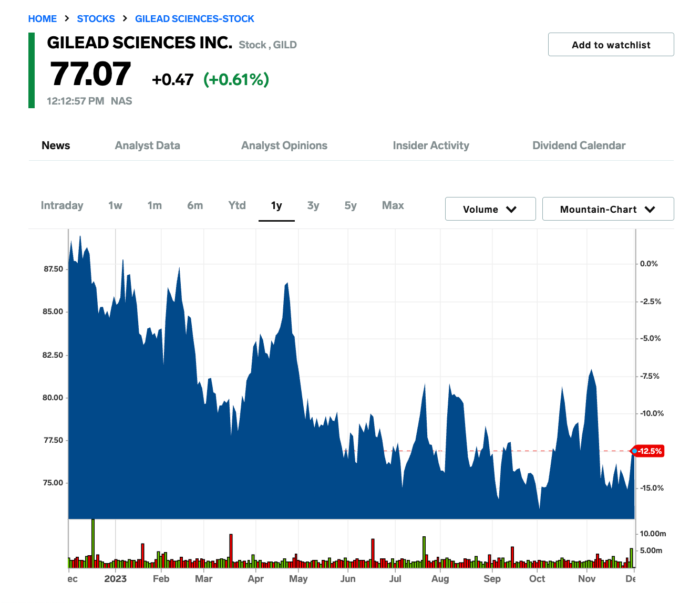Select the 5y chart view
Image resolution: width=700 pixels, height=603 pixels.
(351, 206)
